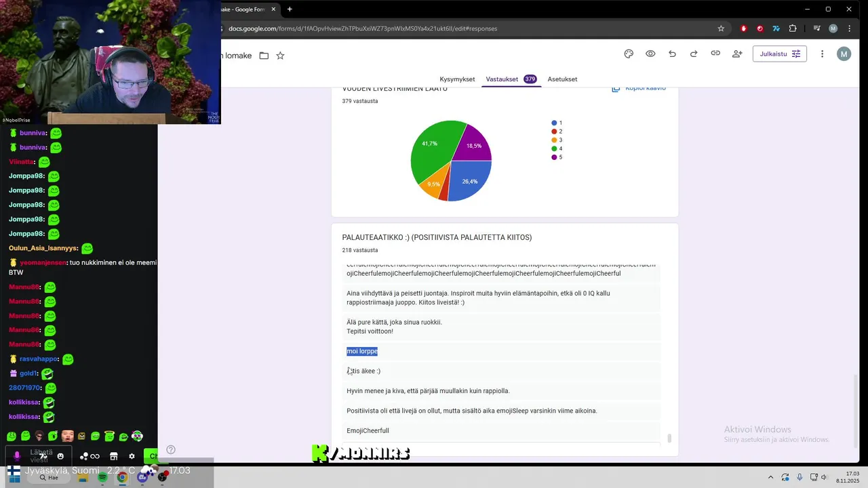Click the response 'moi lorppe'
Screen dimensions: 868x488
362,351
